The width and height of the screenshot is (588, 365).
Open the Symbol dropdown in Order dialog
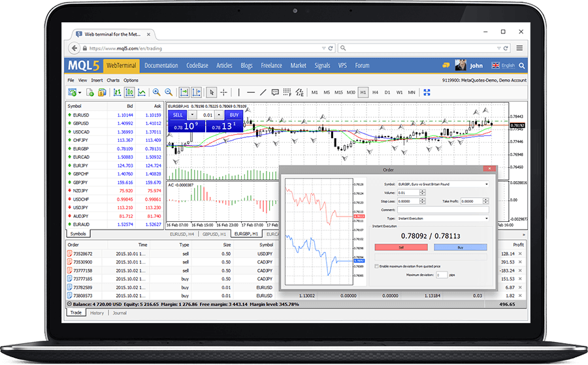pos(443,184)
